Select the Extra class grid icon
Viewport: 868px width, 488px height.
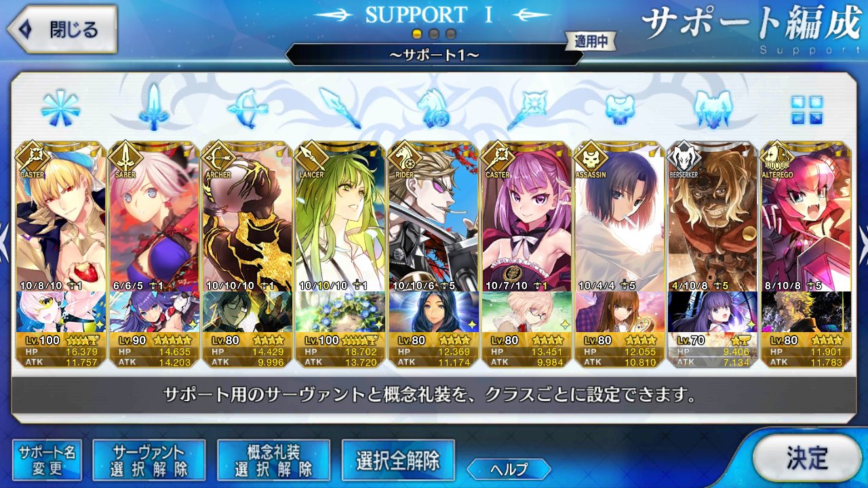click(807, 109)
